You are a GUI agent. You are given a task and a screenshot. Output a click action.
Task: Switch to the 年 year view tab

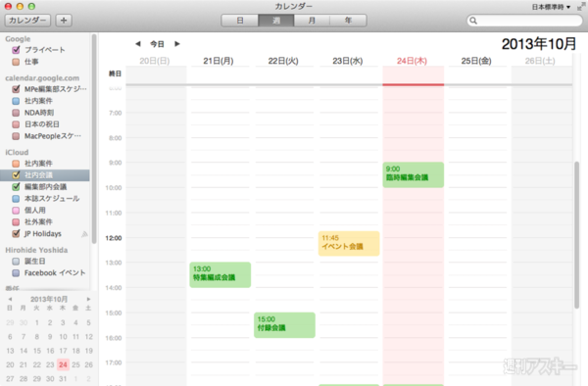[x=348, y=21]
